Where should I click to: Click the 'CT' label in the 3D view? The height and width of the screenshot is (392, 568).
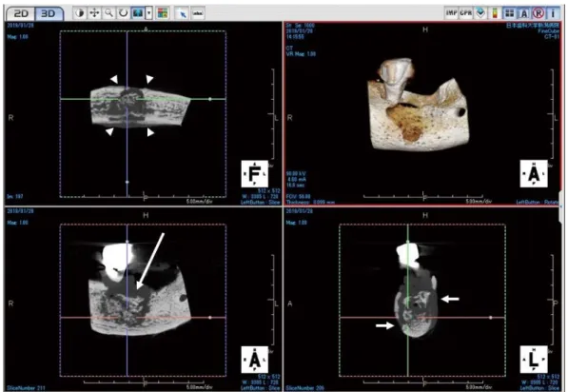(x=289, y=48)
